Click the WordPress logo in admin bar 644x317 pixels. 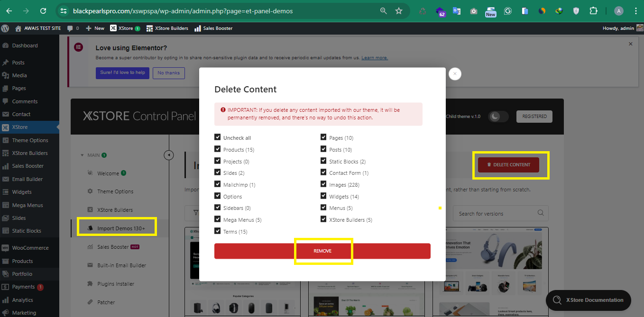(6, 28)
